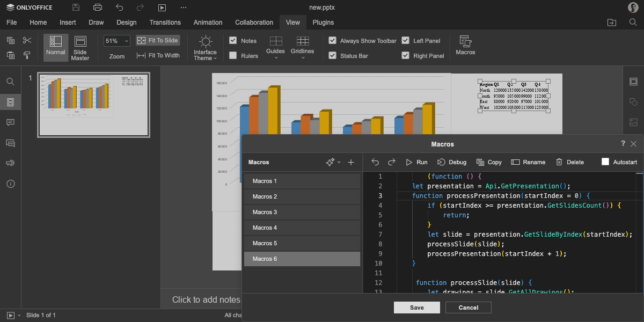Select slide 1 thumbnail
The height and width of the screenshot is (322, 644).
[x=93, y=105]
